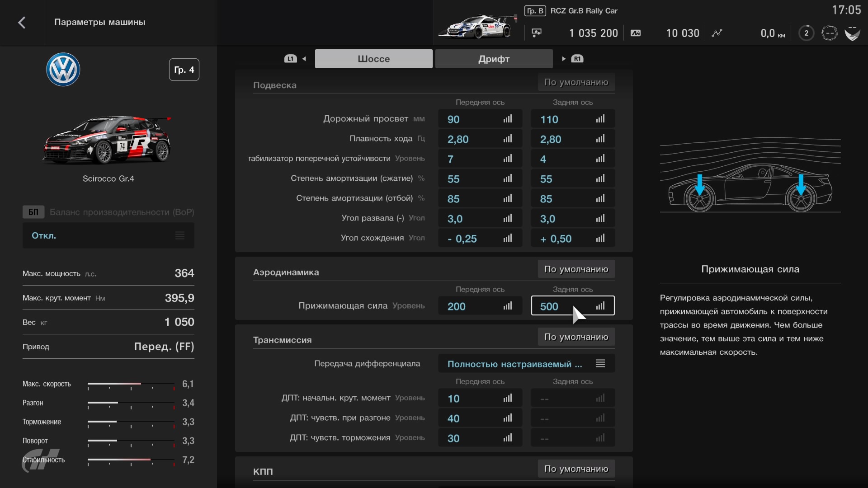Image resolution: width=868 pixels, height=488 pixels.
Task: Click the mileage points icon next to 10 030
Action: (x=636, y=33)
